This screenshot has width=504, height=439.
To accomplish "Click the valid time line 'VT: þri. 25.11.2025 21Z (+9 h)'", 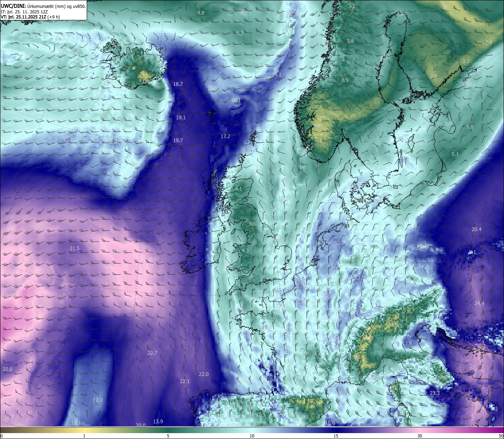I will coord(30,17).
